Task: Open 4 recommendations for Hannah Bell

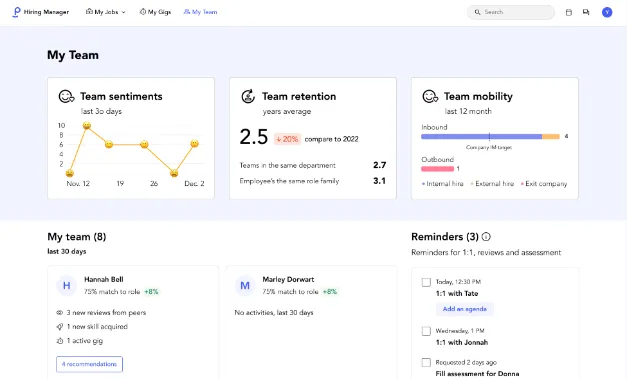Action: point(89,364)
